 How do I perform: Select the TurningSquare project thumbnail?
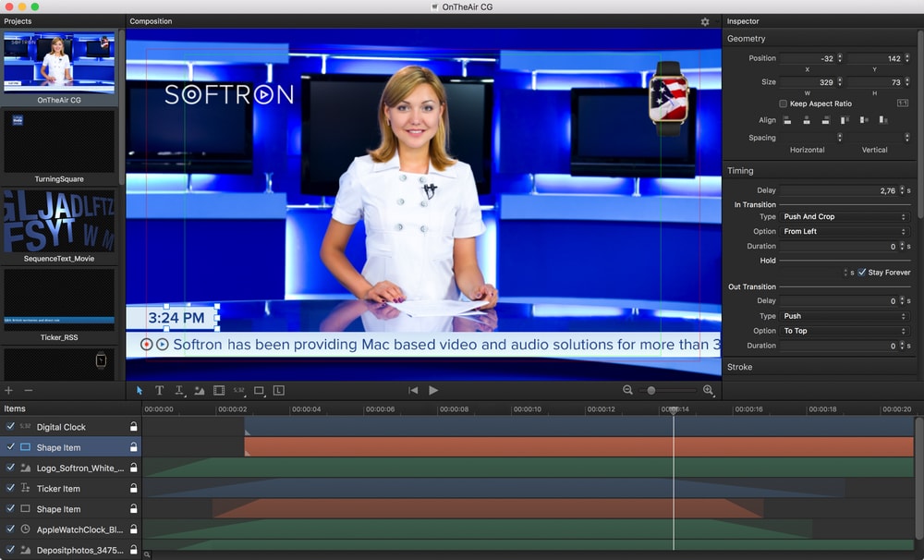(x=59, y=140)
